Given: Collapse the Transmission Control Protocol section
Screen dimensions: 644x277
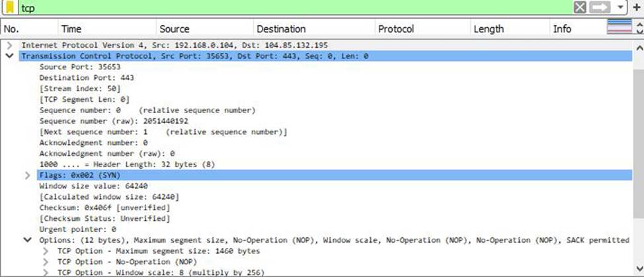Looking at the screenshot, I should pyautogui.click(x=9, y=56).
